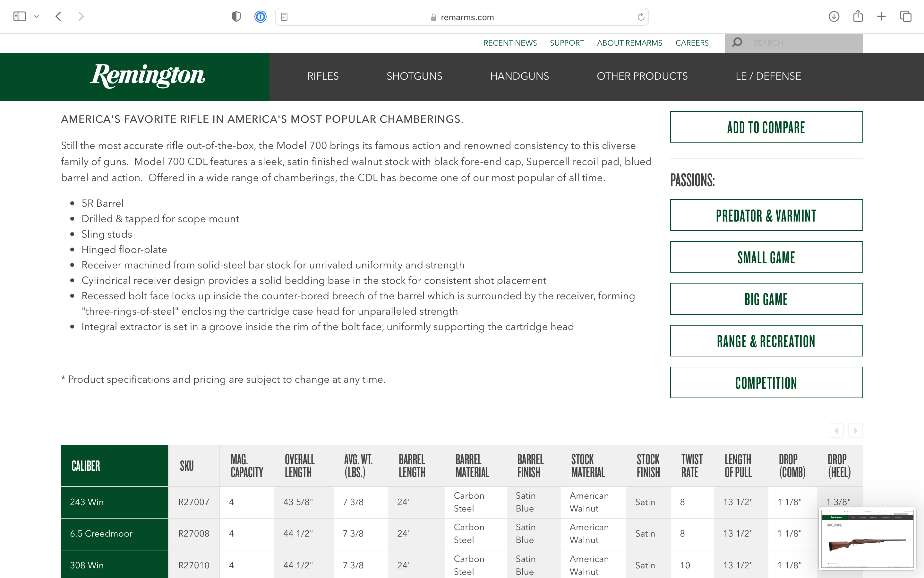Open the screenshot preview thumbnail
This screenshot has height=578, width=924.
click(x=868, y=538)
